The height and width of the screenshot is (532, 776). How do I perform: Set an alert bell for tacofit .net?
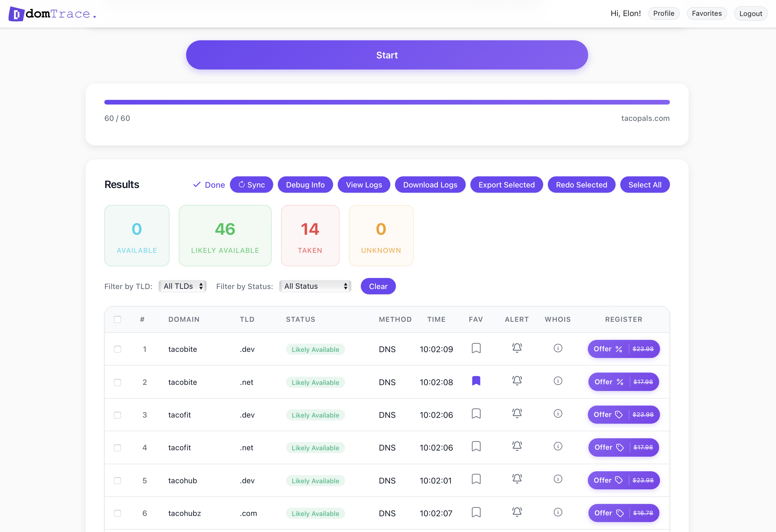pos(517,446)
